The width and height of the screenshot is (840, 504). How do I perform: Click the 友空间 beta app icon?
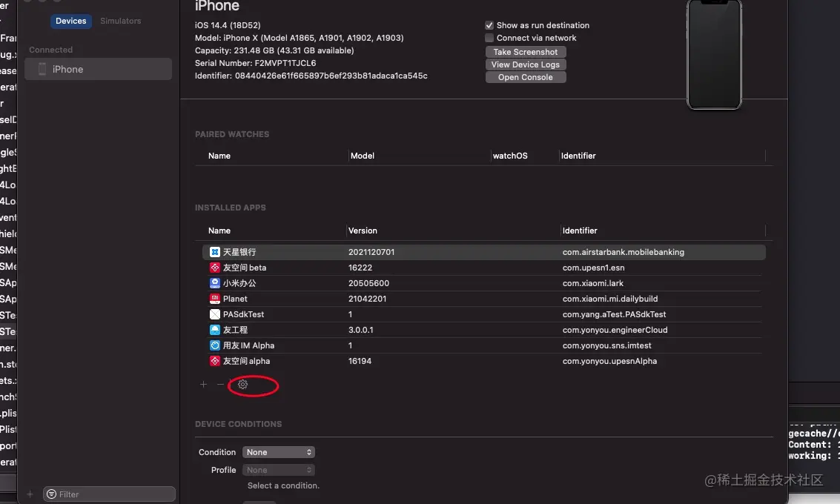point(215,268)
